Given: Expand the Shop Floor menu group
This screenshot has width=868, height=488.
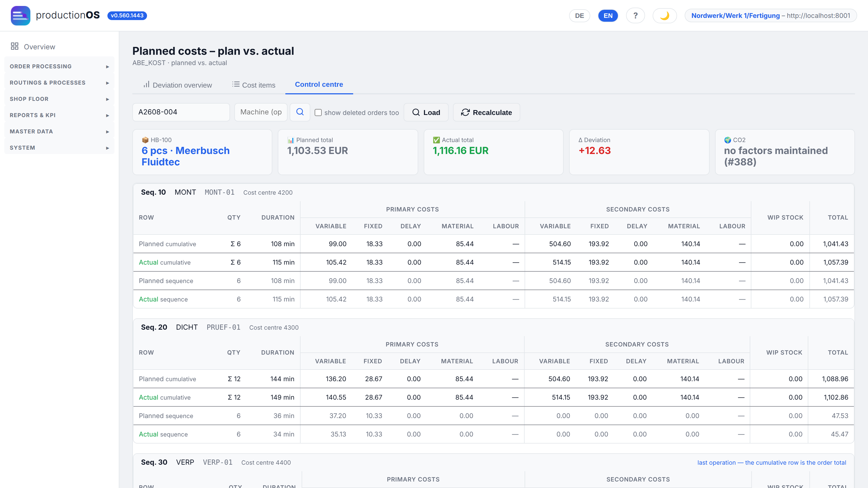Looking at the screenshot, I should (59, 99).
